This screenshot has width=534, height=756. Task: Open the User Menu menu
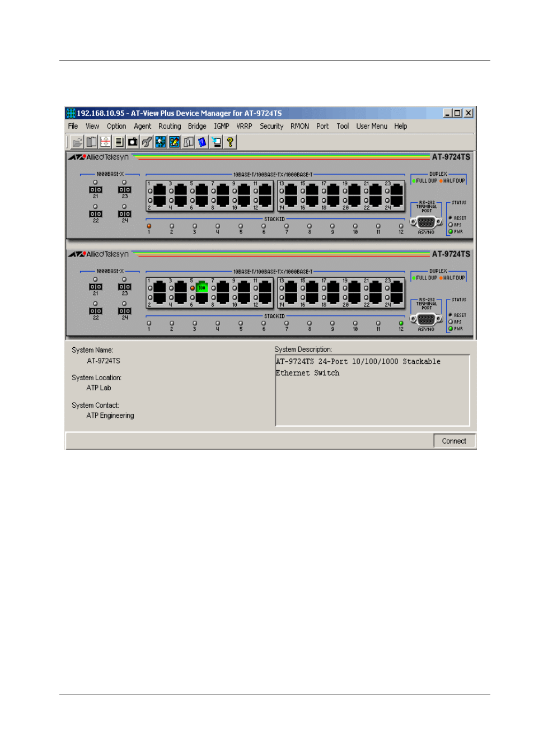372,127
